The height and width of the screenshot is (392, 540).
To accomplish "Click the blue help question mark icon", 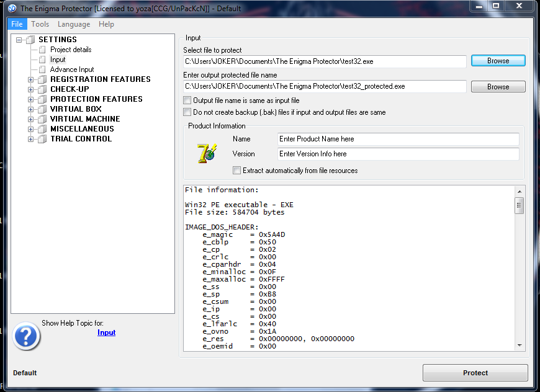I will [x=26, y=336].
